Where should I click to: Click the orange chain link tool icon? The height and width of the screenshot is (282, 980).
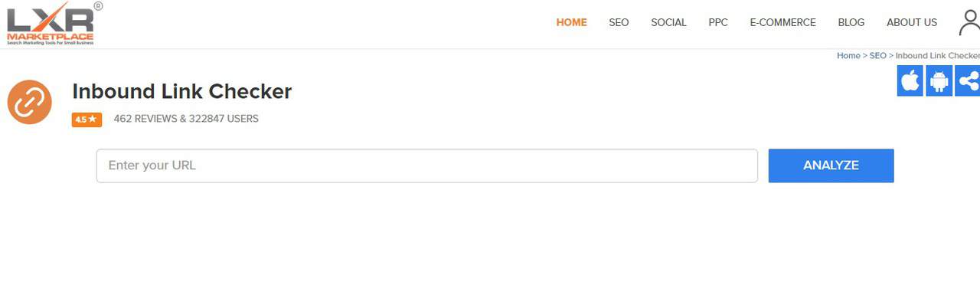pyautogui.click(x=29, y=101)
